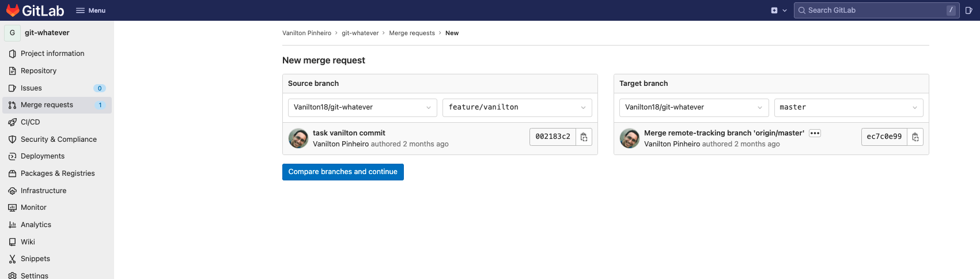Open 'Merge remote-tracking branch' commit link
Image resolution: width=980 pixels, height=279 pixels.
tap(724, 133)
